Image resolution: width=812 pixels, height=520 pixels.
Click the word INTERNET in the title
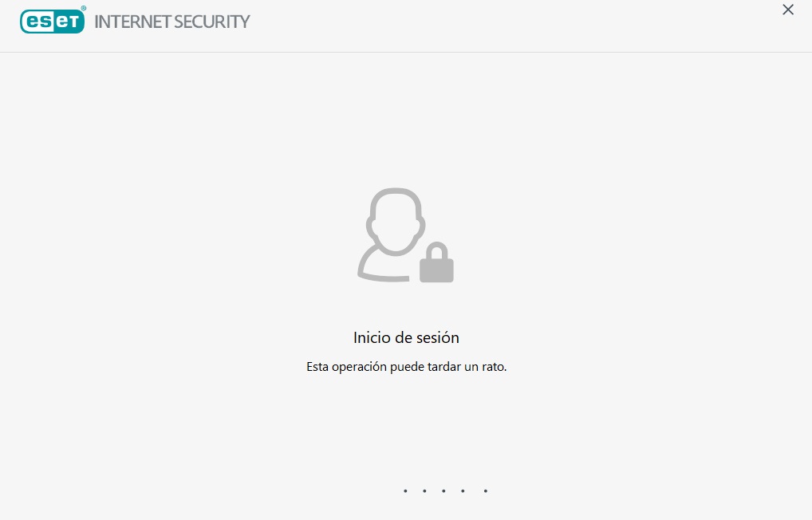[x=132, y=22]
